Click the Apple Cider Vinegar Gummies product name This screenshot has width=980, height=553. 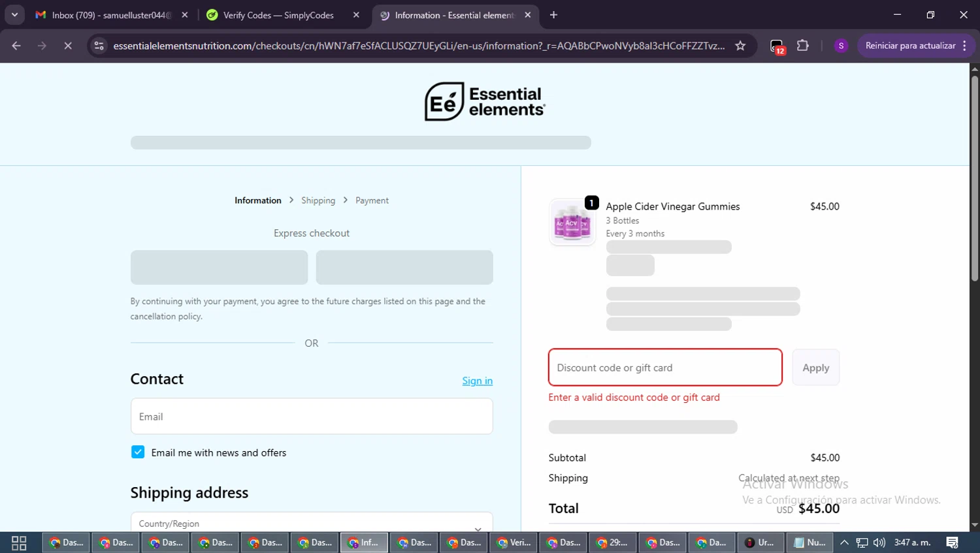(673, 206)
